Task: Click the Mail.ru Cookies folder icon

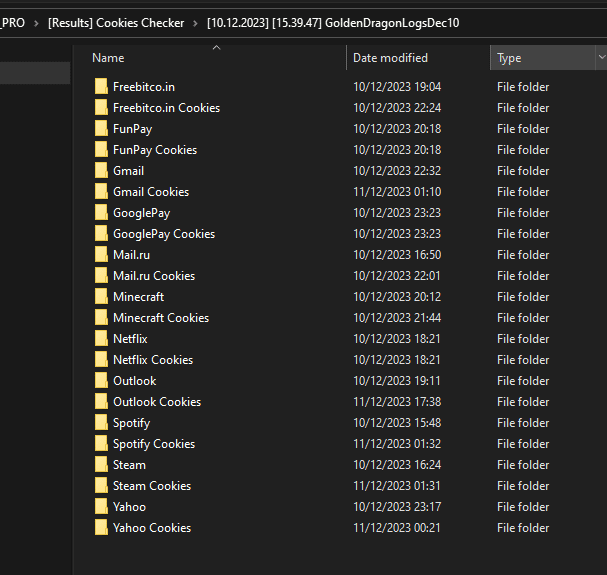Action: [x=101, y=276]
